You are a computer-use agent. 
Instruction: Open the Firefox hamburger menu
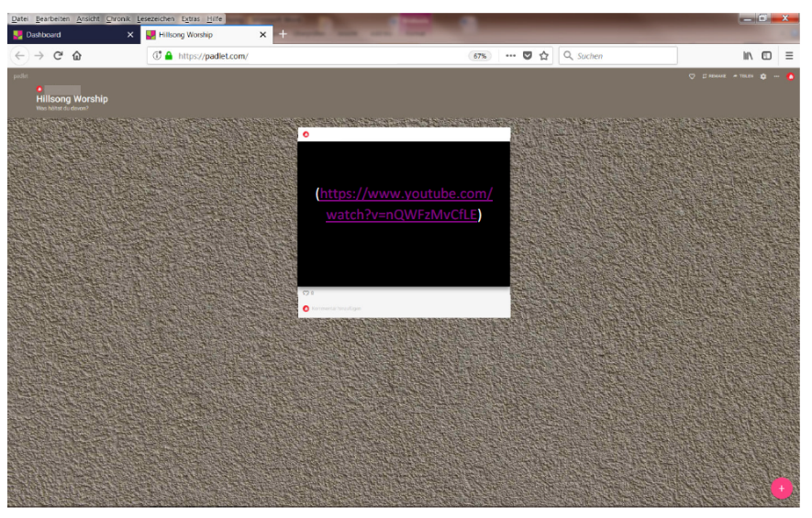pos(789,55)
